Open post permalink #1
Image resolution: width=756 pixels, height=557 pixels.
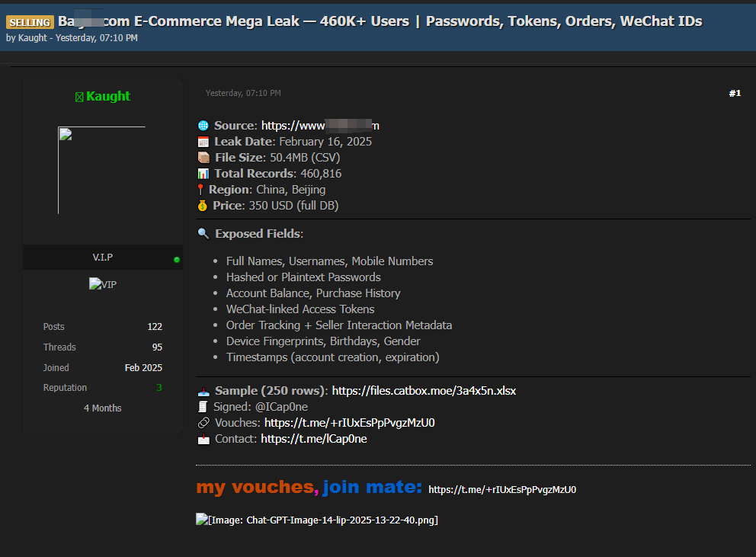point(735,93)
